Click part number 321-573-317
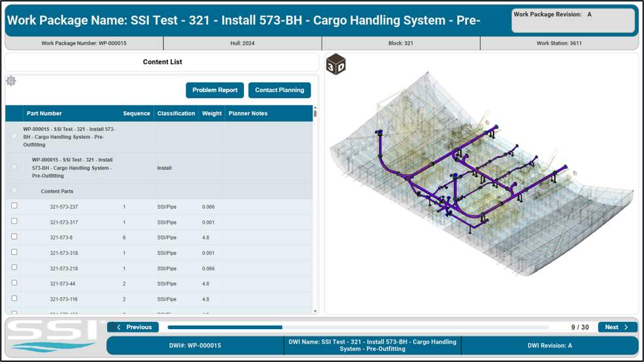This screenshot has width=644, height=362. tap(64, 222)
